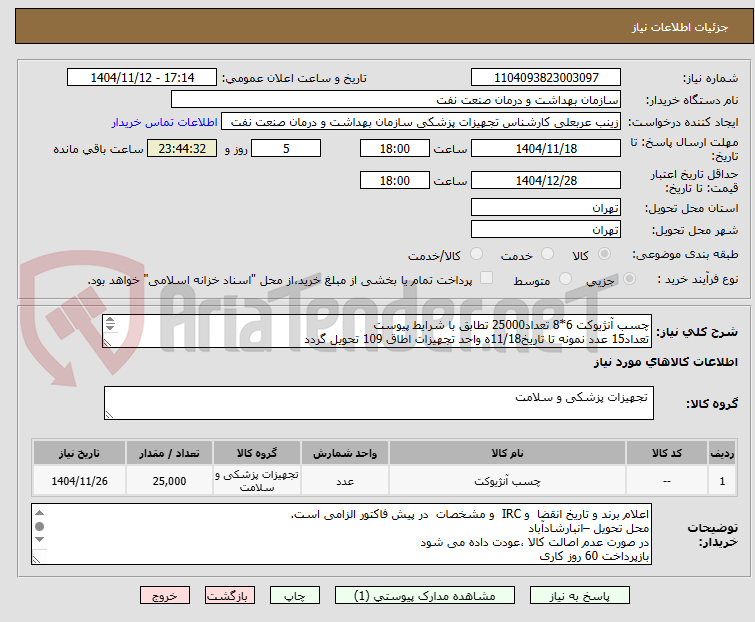
Task: Click the 18:00 time field beside 1404/12/28
Action: [394, 181]
